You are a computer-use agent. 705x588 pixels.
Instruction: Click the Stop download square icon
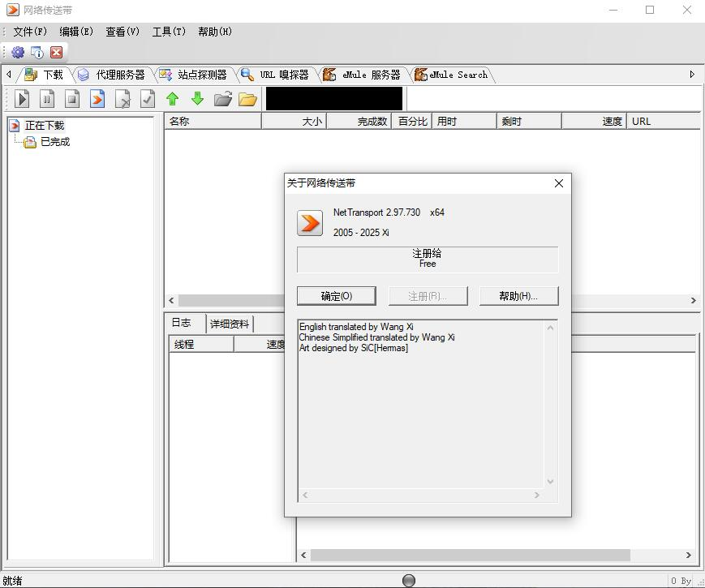coord(73,99)
